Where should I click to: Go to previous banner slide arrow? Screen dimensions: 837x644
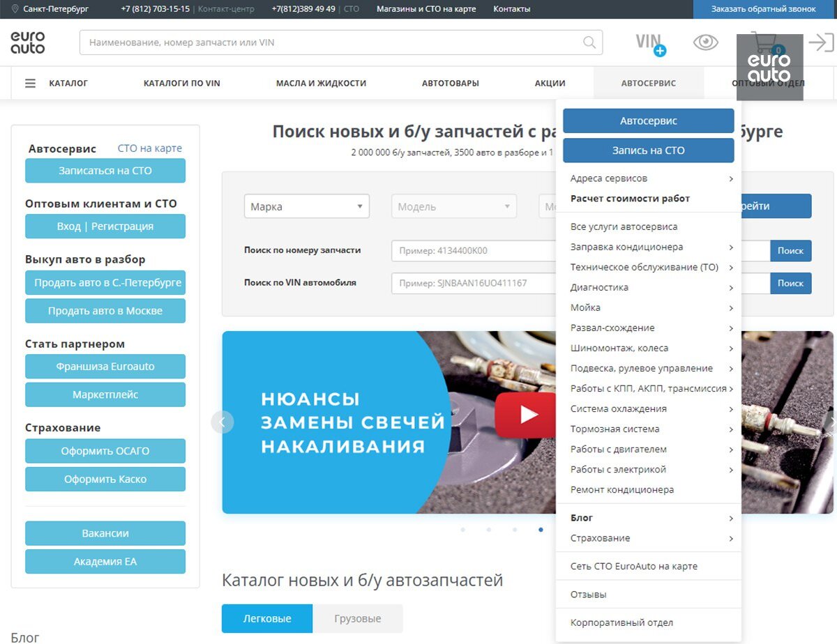coord(223,422)
